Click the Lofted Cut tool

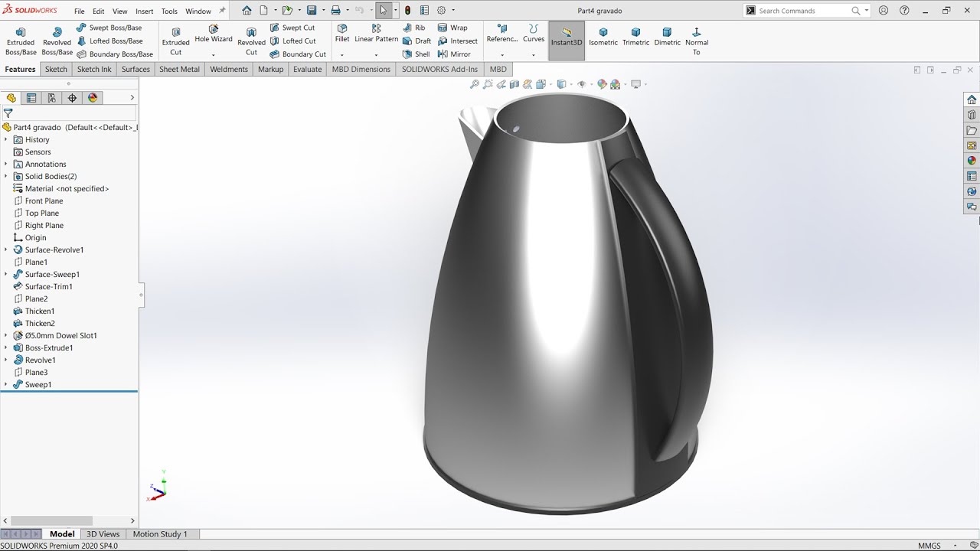292,41
